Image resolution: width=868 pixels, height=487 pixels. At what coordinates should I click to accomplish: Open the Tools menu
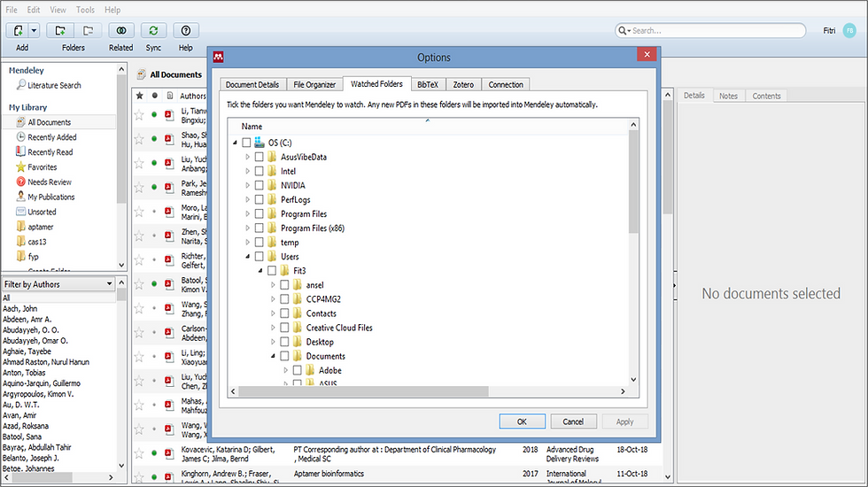[85, 10]
